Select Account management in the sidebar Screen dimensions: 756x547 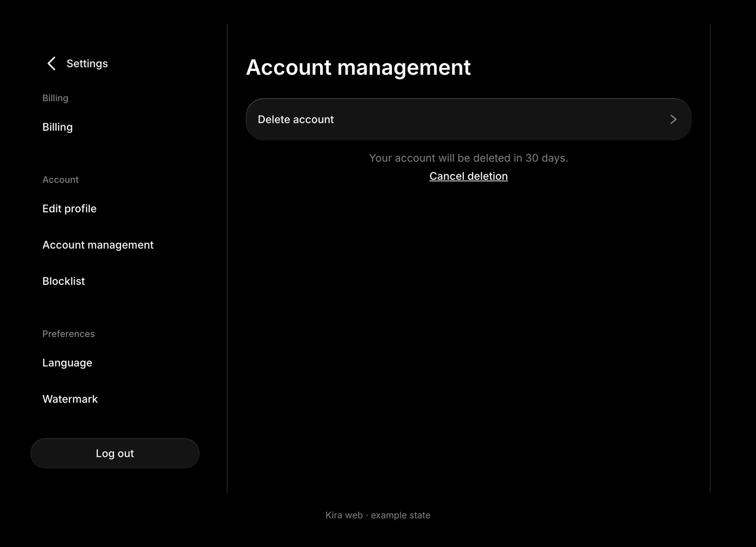[x=98, y=245]
